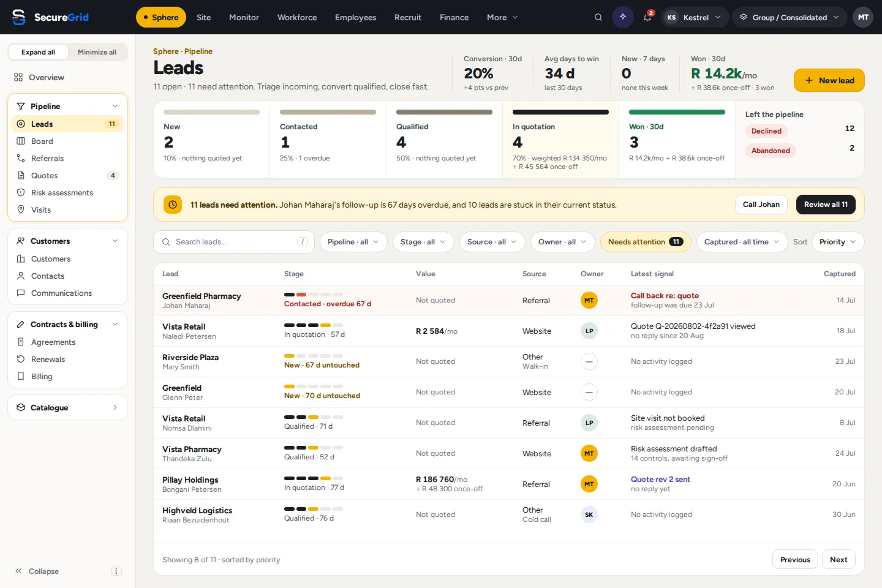Screen dimensions: 882x588
Task: Open the Site tab in top navigation
Action: [x=204, y=17]
